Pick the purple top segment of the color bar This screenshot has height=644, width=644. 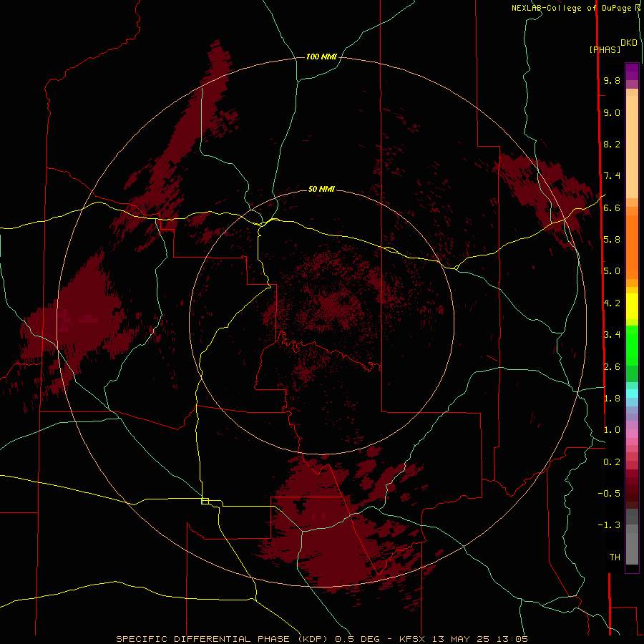[x=632, y=72]
